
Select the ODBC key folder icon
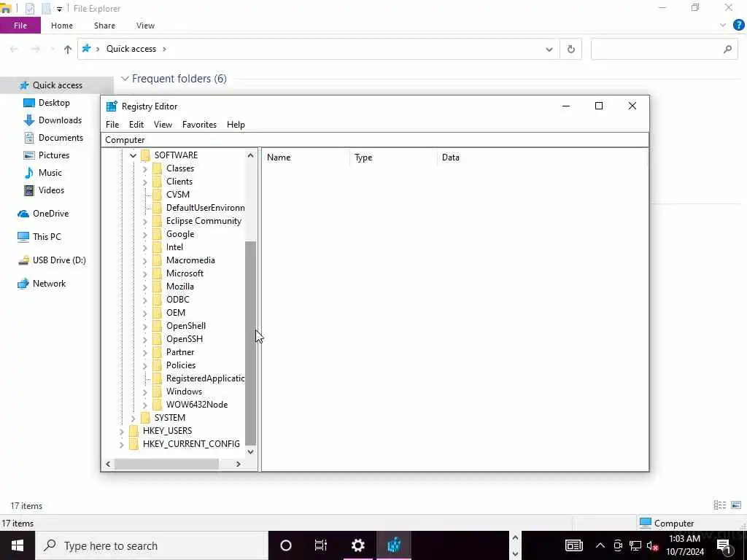click(158, 300)
